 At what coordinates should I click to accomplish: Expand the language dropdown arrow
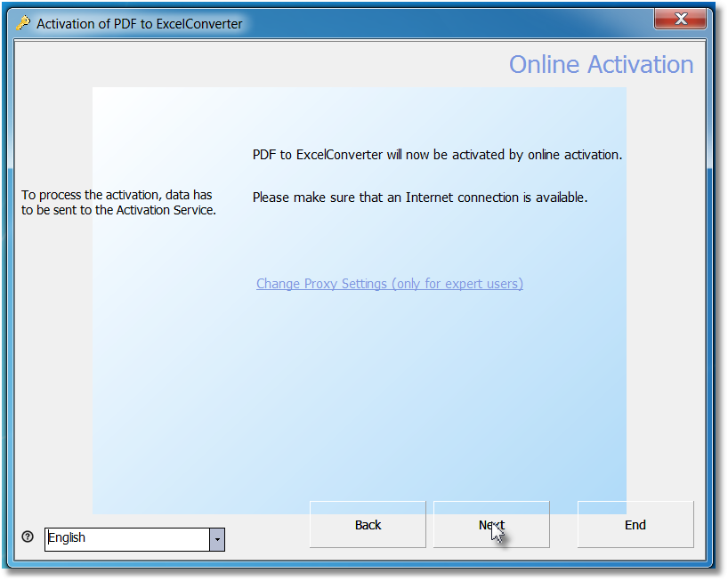click(217, 539)
